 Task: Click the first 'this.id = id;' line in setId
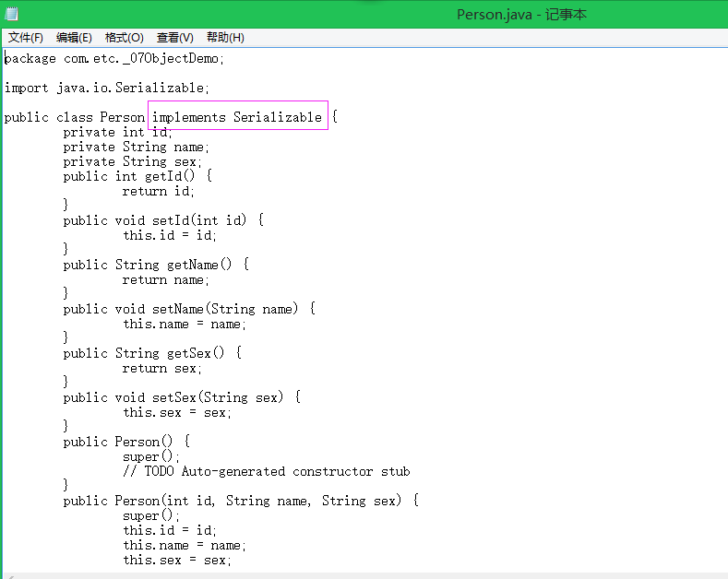[x=170, y=235]
